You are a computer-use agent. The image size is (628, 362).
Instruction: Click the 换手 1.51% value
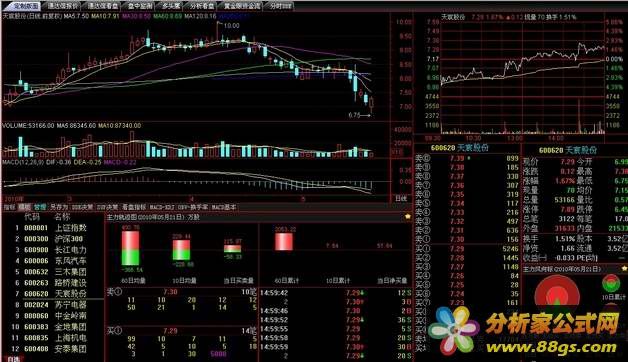pyautogui.click(x=565, y=239)
